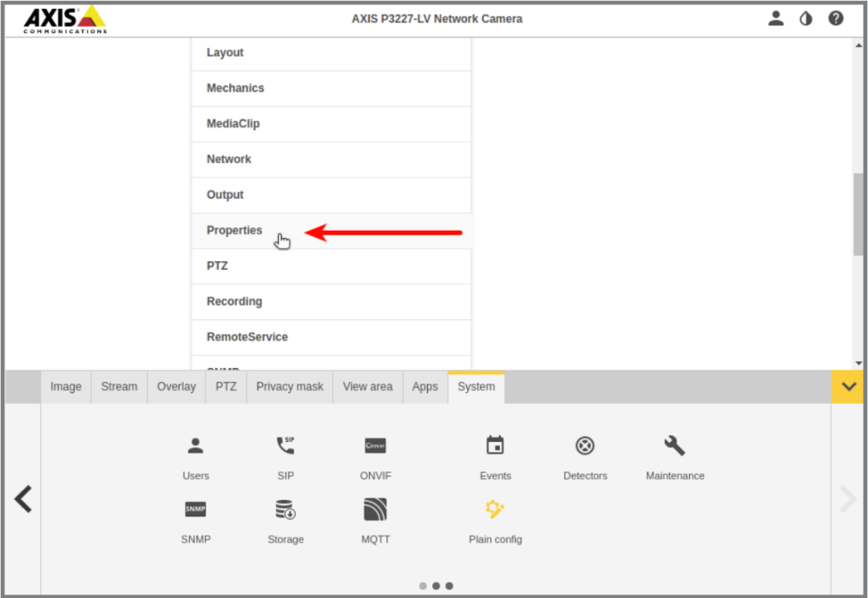Open the ONVIF settings icon
868x598 pixels.
[x=375, y=446]
